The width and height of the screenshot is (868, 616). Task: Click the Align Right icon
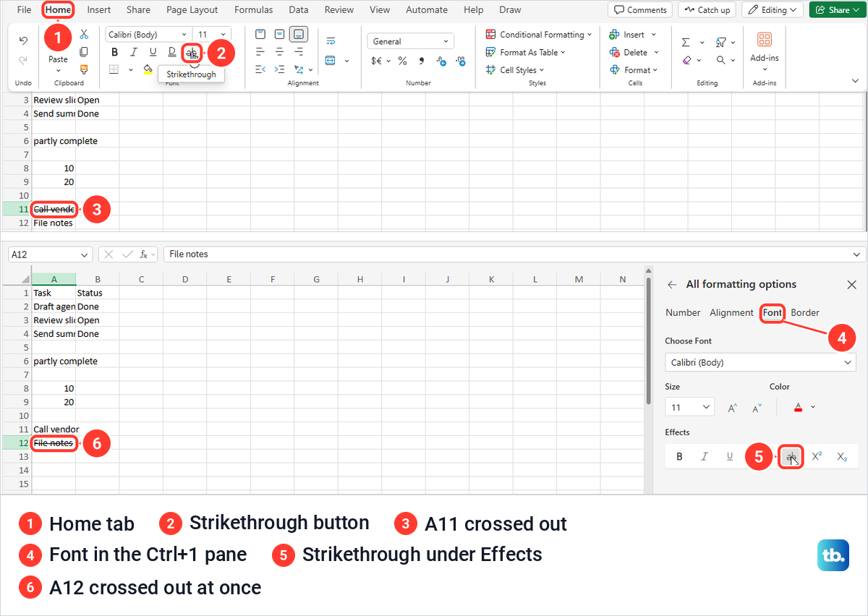point(298,52)
